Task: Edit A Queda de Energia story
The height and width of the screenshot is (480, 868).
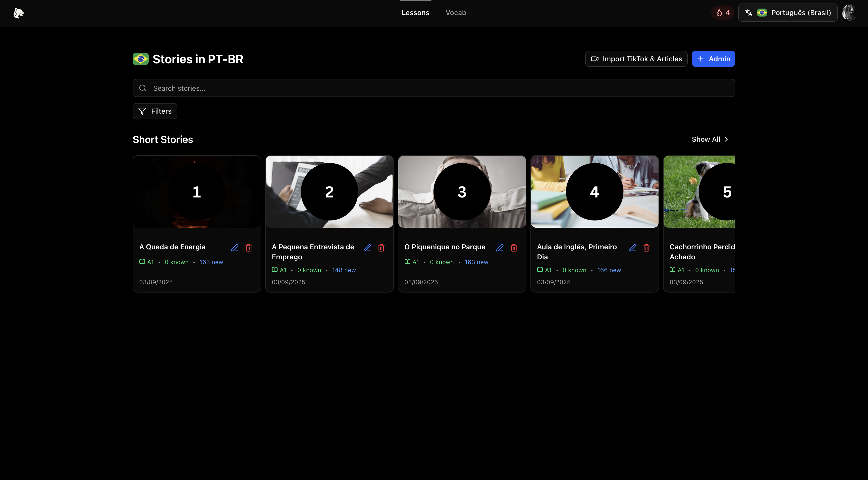Action: tap(235, 248)
